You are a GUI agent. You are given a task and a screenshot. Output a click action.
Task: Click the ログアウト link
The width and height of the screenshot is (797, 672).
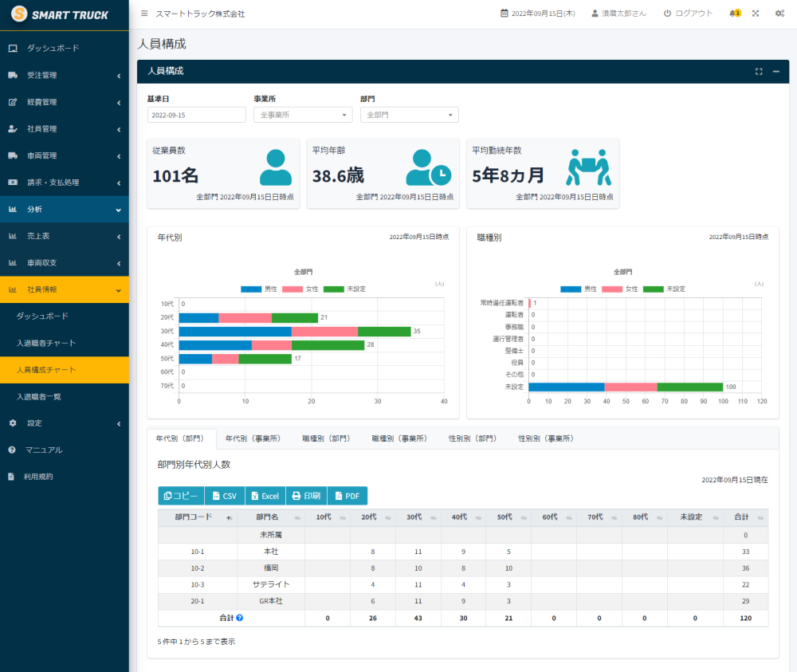688,14
